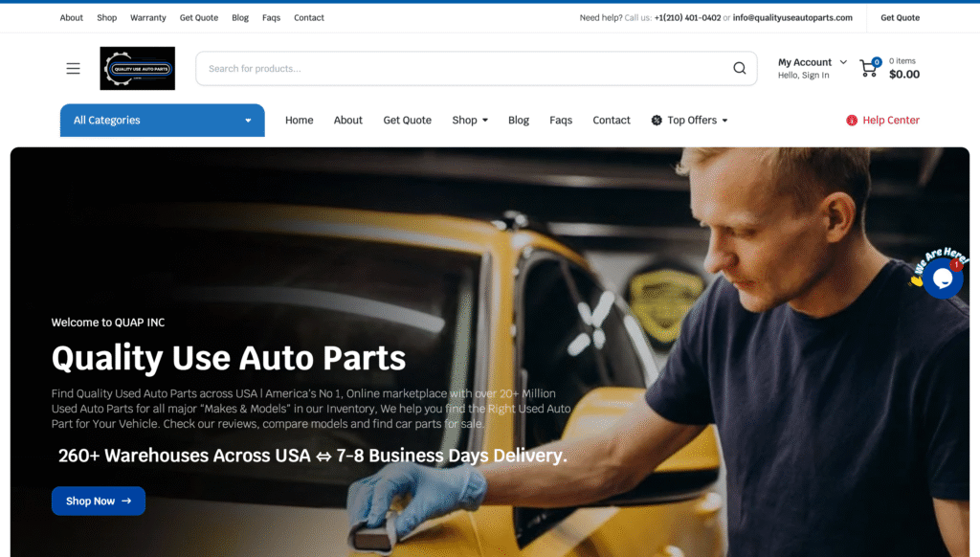980x557 pixels.
Task: Click the Help Center lifebuoy icon
Action: click(851, 120)
